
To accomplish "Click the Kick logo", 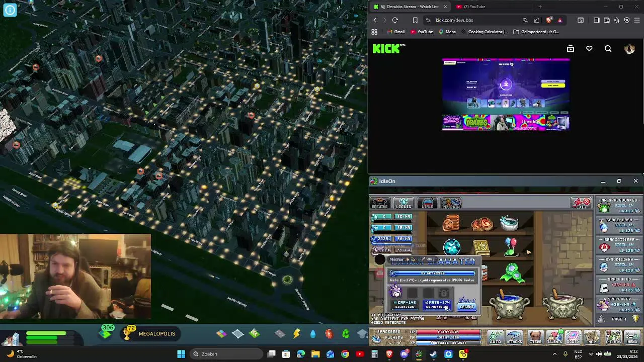I will (x=387, y=49).
